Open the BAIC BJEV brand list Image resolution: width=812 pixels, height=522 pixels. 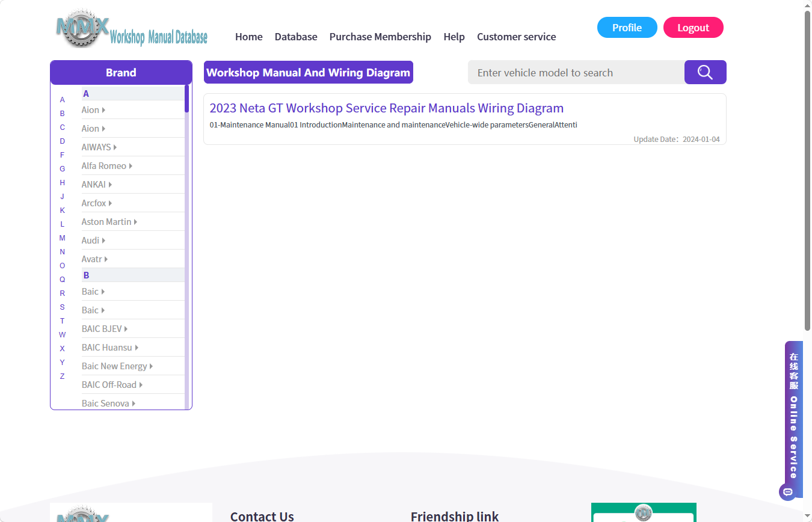105,329
